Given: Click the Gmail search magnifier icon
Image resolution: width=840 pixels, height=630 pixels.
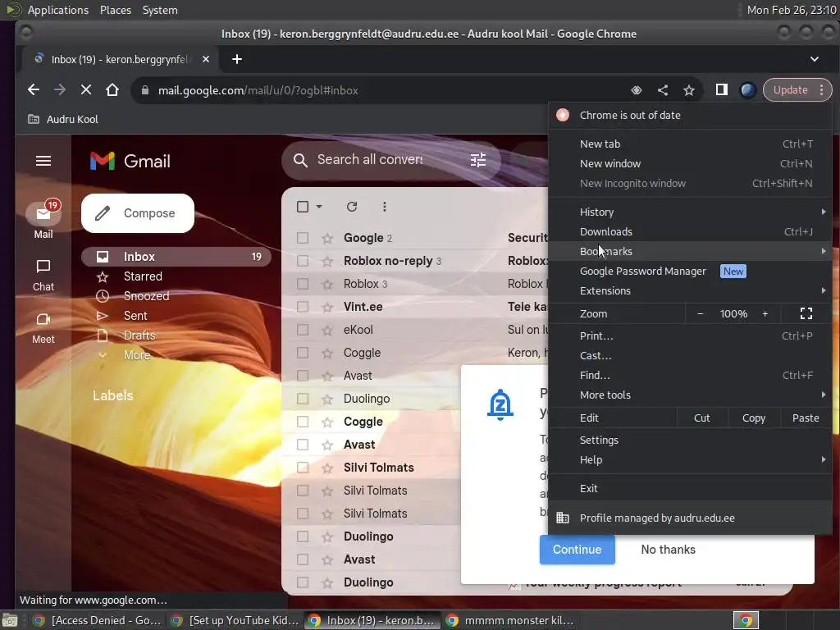Looking at the screenshot, I should (x=300, y=160).
